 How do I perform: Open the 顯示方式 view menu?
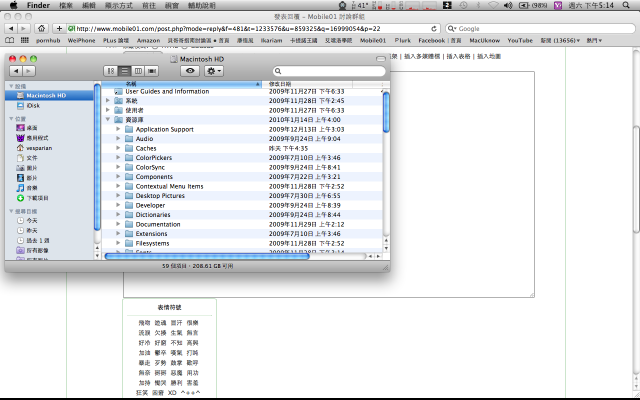(119, 5)
